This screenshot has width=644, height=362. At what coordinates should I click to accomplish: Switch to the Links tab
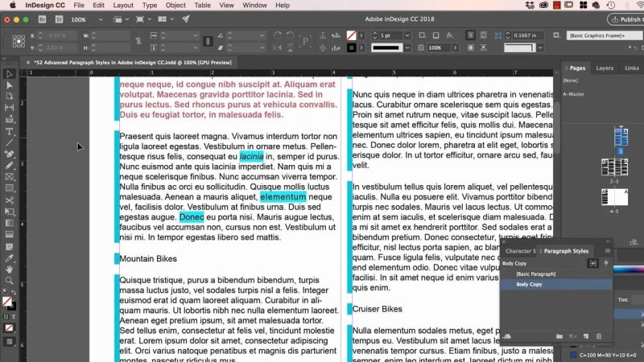[x=632, y=68]
